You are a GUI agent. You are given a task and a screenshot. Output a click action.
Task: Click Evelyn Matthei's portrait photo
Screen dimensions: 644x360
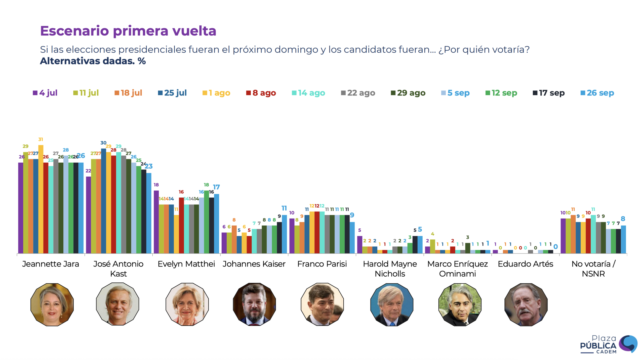(187, 304)
